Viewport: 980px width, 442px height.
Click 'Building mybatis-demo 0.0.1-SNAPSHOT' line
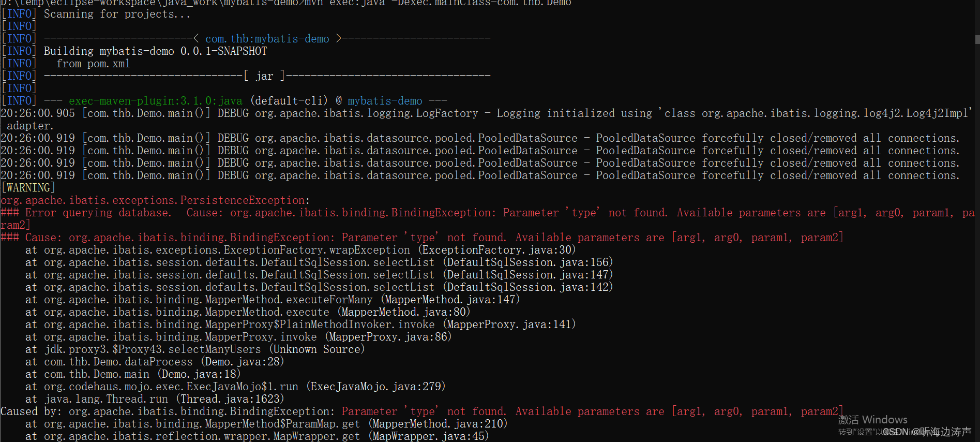tap(155, 51)
